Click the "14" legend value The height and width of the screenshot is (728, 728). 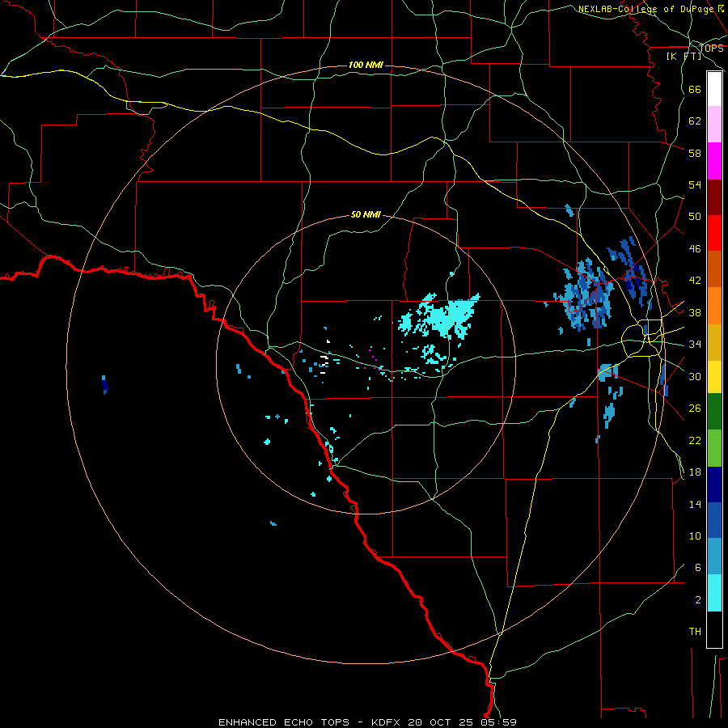click(695, 504)
